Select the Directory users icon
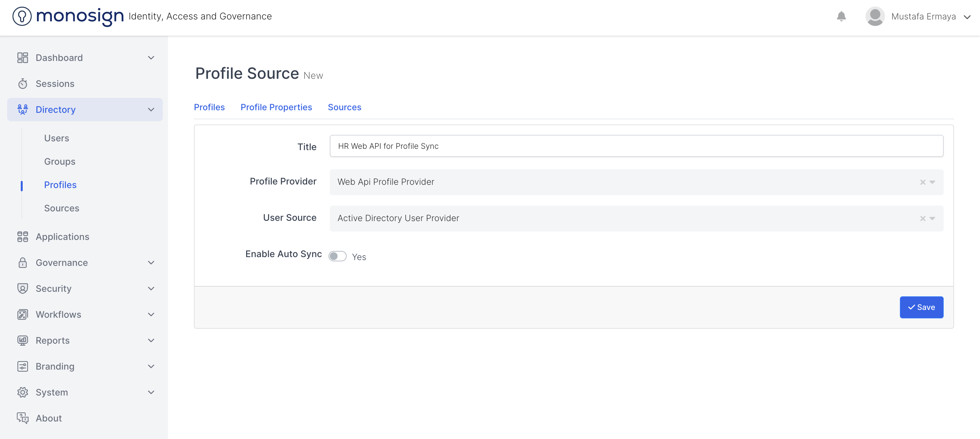The image size is (980, 439). point(22,110)
